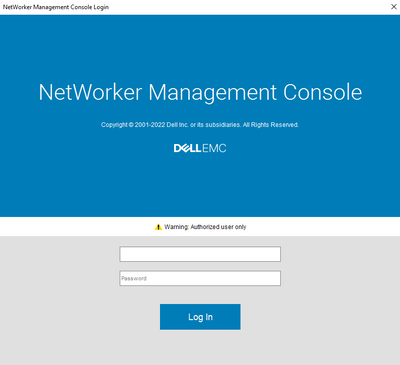Focus the Password input field
This screenshot has width=400, height=365.
(x=200, y=278)
